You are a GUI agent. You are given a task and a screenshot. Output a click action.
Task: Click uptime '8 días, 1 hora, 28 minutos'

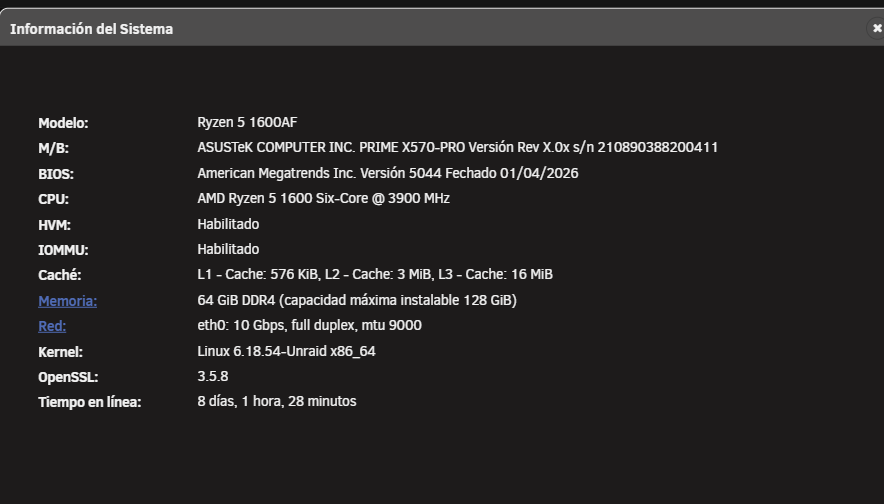coord(276,401)
